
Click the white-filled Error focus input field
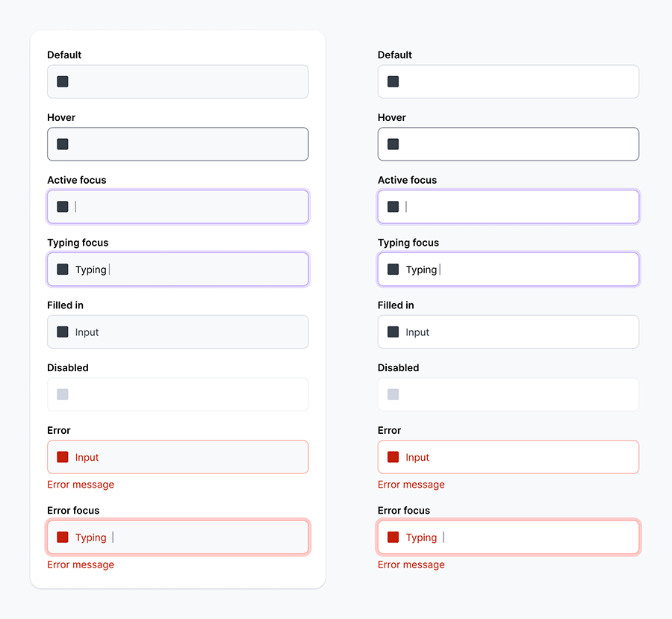538,538
